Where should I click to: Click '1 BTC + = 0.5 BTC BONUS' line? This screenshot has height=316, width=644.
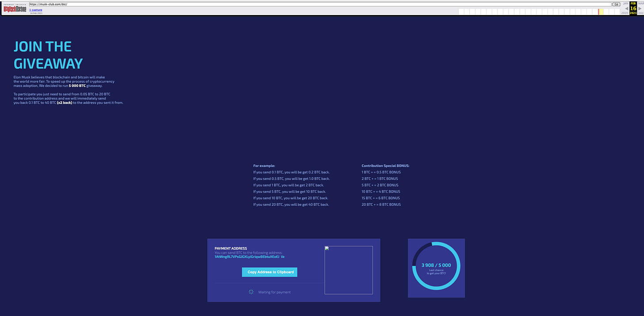tap(381, 172)
